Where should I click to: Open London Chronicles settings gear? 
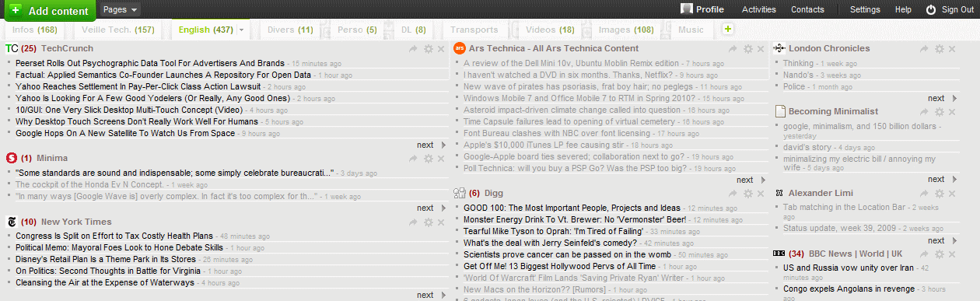939,49
